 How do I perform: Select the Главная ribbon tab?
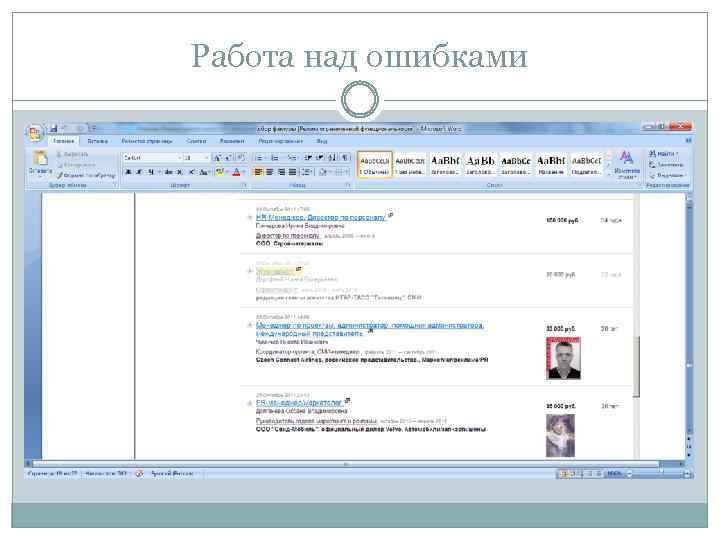tap(63, 141)
